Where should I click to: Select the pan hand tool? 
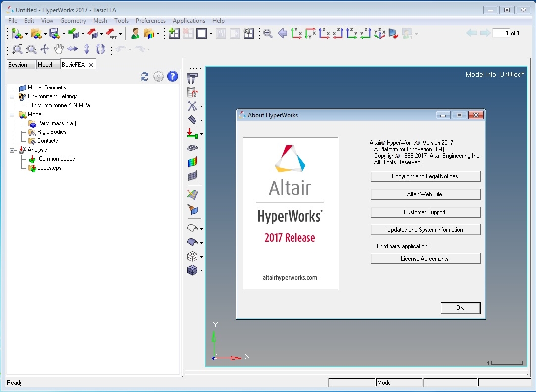pos(59,49)
